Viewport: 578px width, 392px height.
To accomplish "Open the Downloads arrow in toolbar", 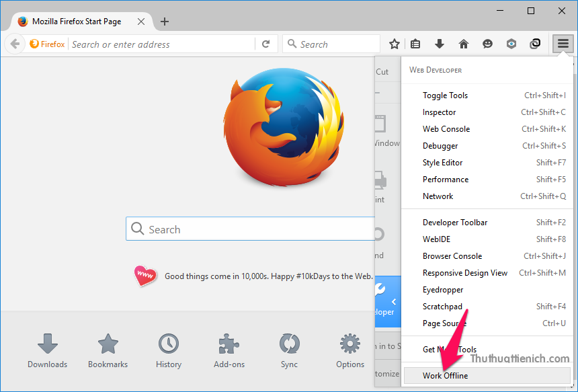I will click(x=440, y=44).
